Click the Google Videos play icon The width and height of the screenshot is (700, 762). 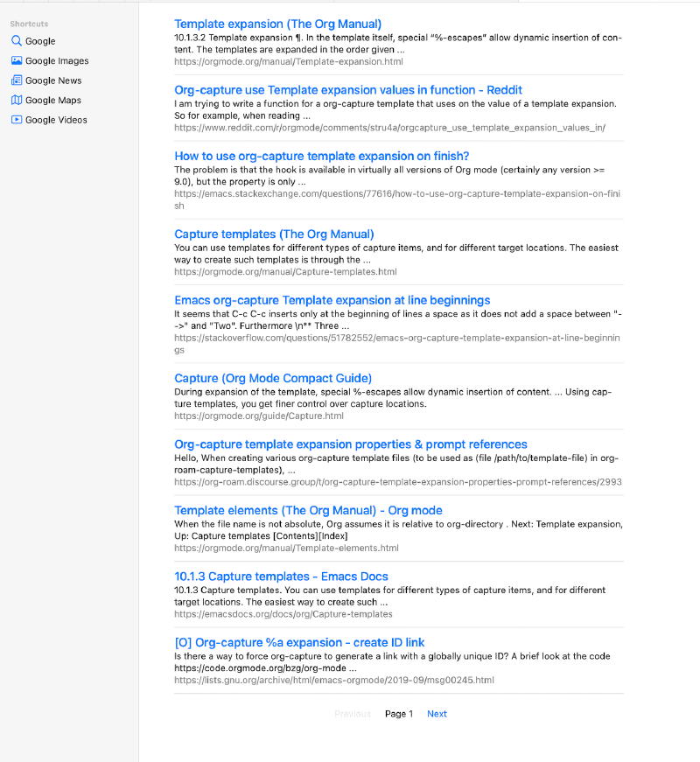tap(17, 120)
